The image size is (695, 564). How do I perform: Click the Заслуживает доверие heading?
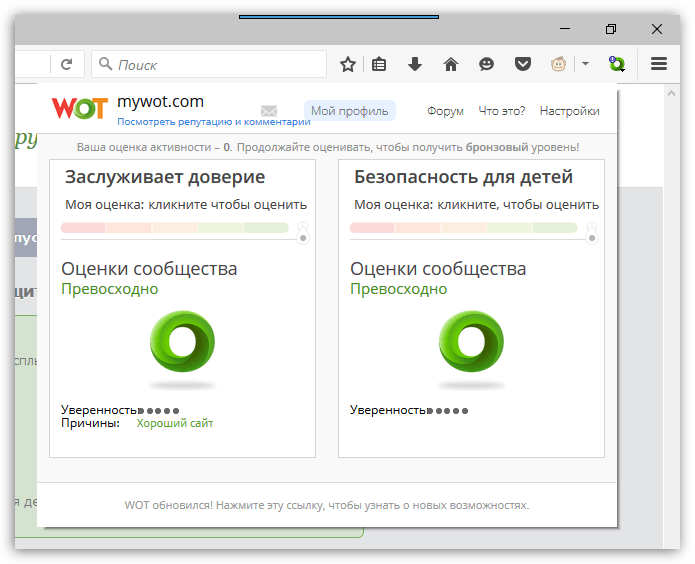pos(165,177)
